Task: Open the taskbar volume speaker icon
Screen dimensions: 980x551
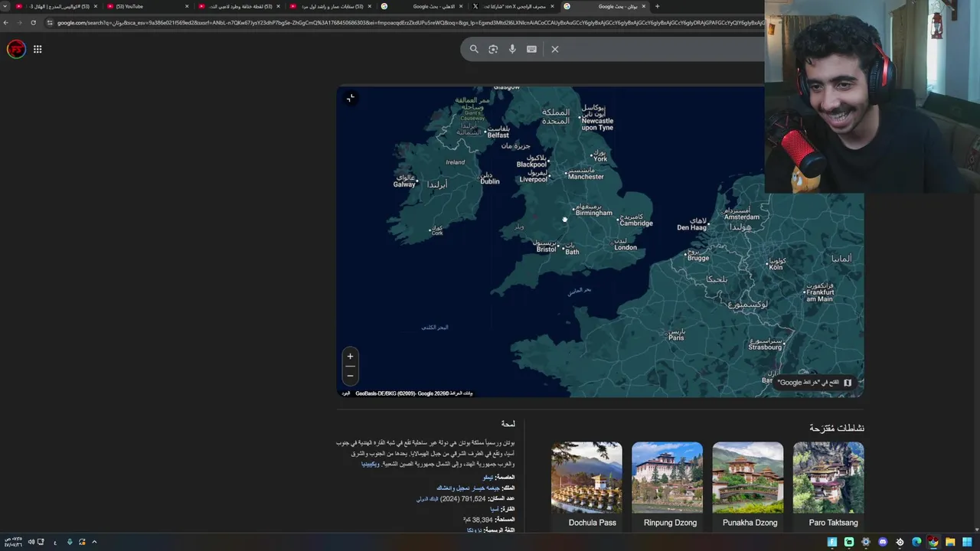Action: click(x=31, y=542)
